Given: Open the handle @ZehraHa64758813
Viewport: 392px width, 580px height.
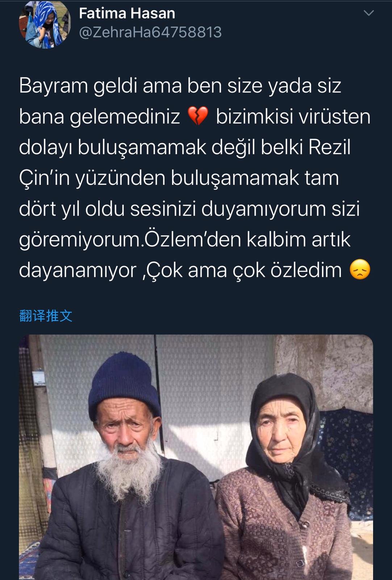Looking at the screenshot, I should click(150, 32).
